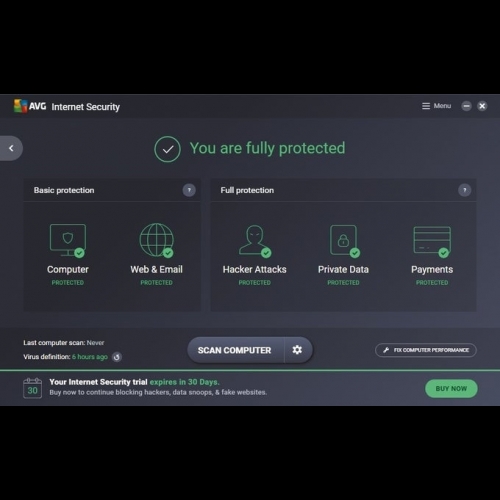Viewport: 500px width, 500px height.
Task: Click the Computer label
Action: click(68, 269)
